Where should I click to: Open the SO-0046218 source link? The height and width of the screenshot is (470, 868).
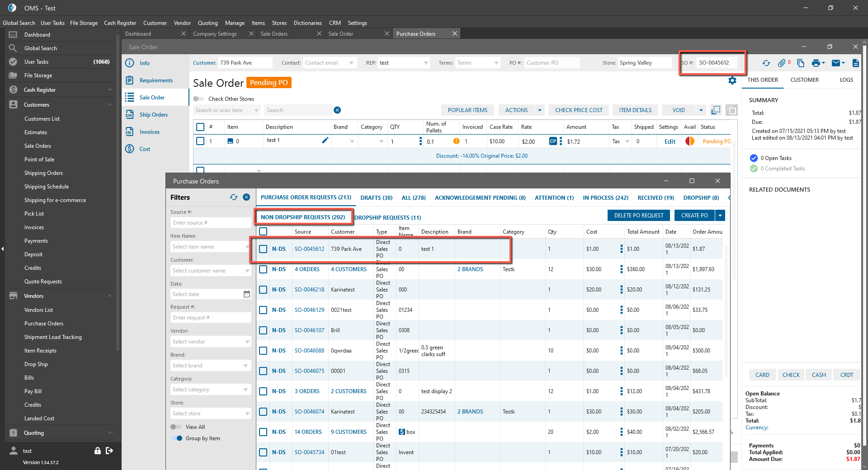[309, 290]
